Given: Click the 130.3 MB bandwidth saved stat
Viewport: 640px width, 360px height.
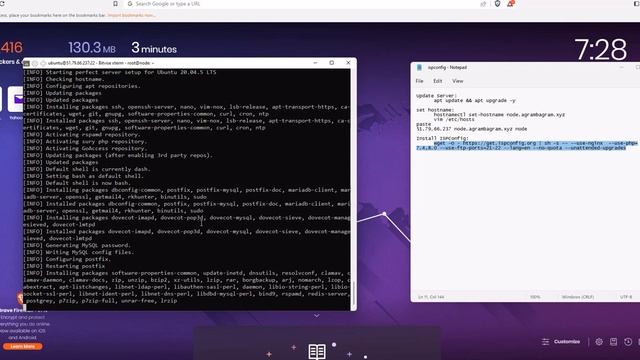Looking at the screenshot, I should pos(92,48).
